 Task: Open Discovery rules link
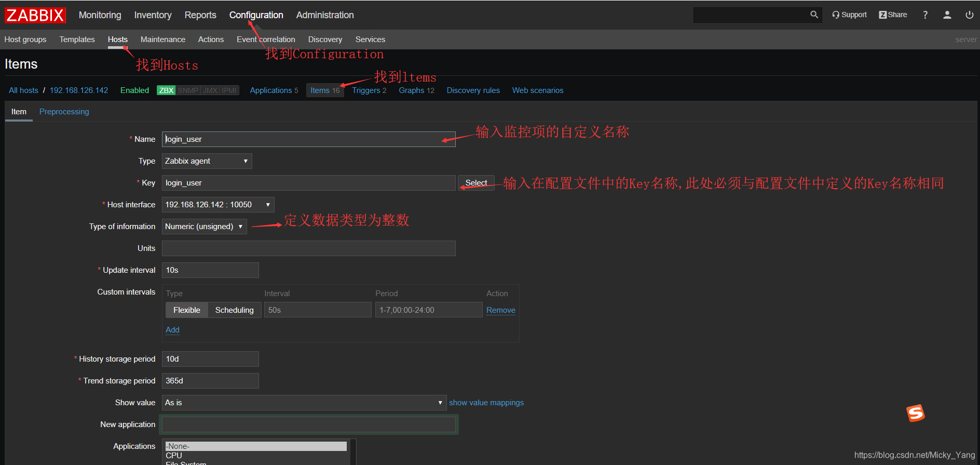click(473, 90)
